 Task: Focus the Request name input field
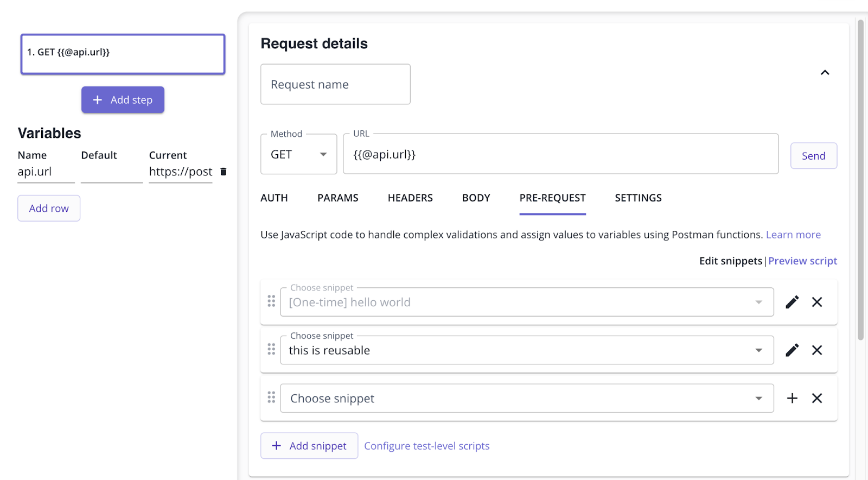[335, 85]
